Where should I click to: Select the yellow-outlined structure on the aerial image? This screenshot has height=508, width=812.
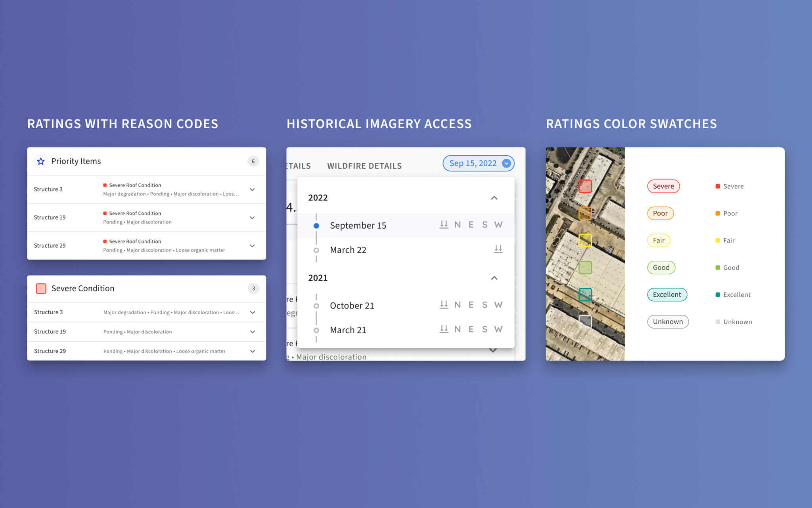coord(585,240)
